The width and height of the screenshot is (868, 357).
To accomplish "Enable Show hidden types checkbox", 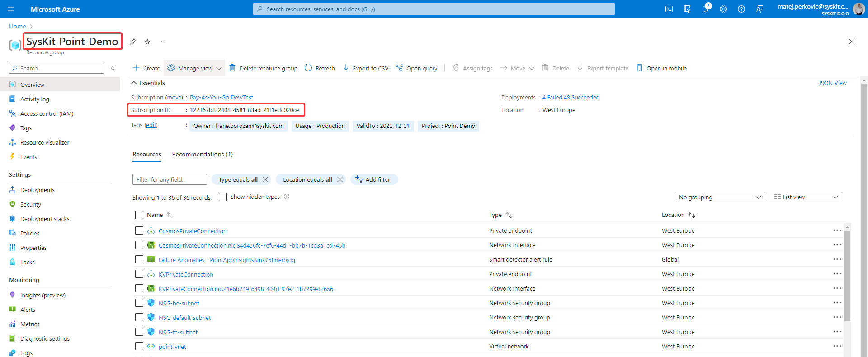I will [x=223, y=197].
